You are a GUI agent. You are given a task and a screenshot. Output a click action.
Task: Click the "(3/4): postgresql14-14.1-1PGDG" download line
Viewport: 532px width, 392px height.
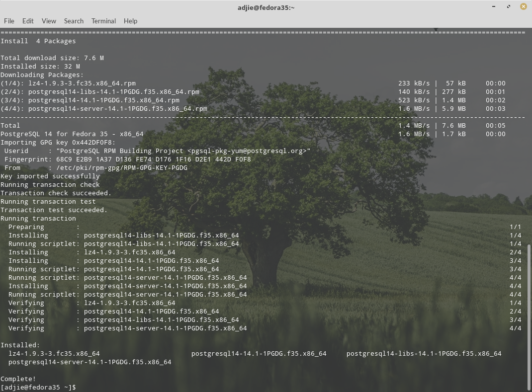253,100
